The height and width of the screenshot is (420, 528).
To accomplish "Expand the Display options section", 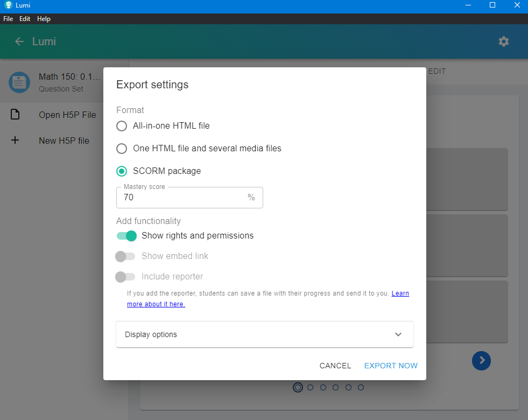I will click(265, 334).
